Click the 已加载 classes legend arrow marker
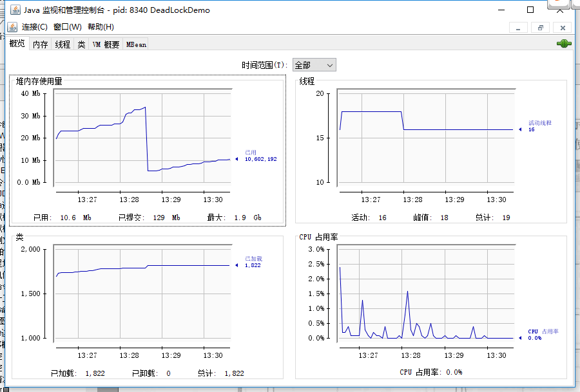This screenshot has width=580, height=392. pos(238,265)
